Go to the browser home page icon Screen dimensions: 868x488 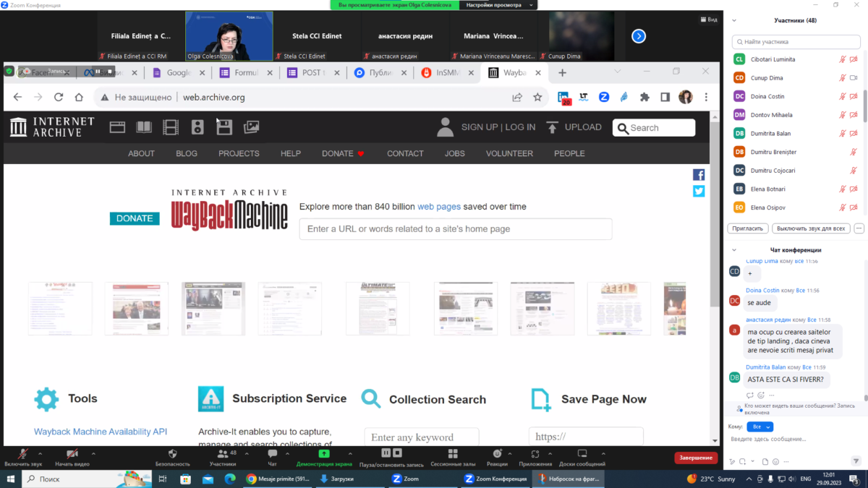click(80, 97)
